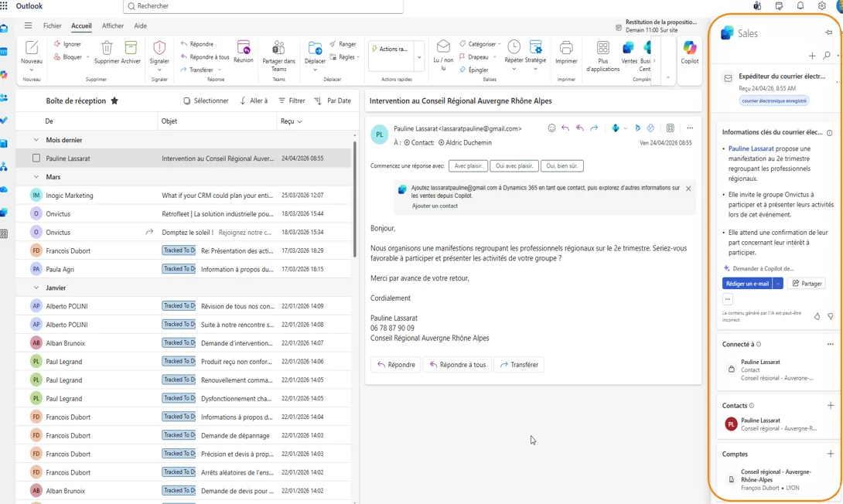Click the Copilot icon in email header
The image size is (843, 504).
[x=616, y=128]
